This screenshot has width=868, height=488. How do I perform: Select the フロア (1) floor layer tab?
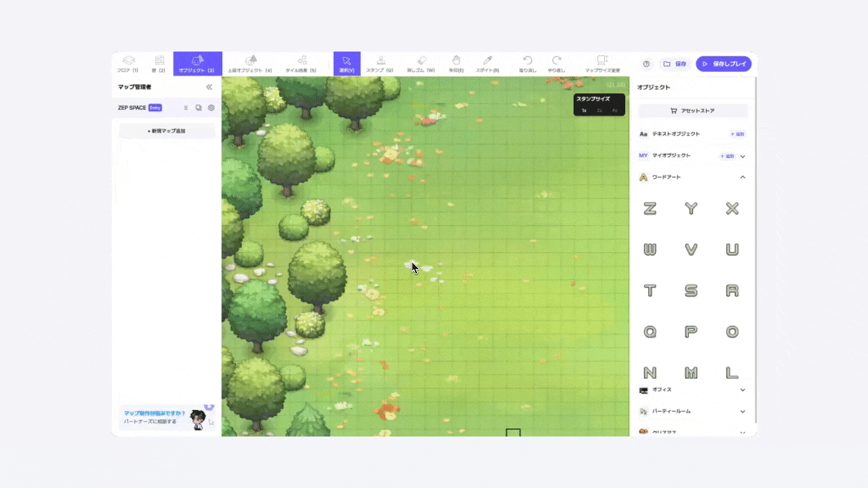coord(127,64)
